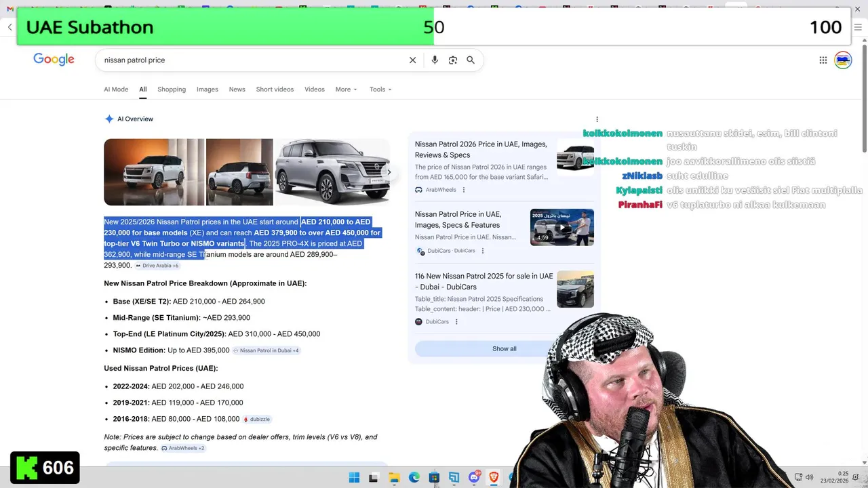The height and width of the screenshot is (488, 868).
Task: Click the magnifier search button
Action: click(x=471, y=60)
